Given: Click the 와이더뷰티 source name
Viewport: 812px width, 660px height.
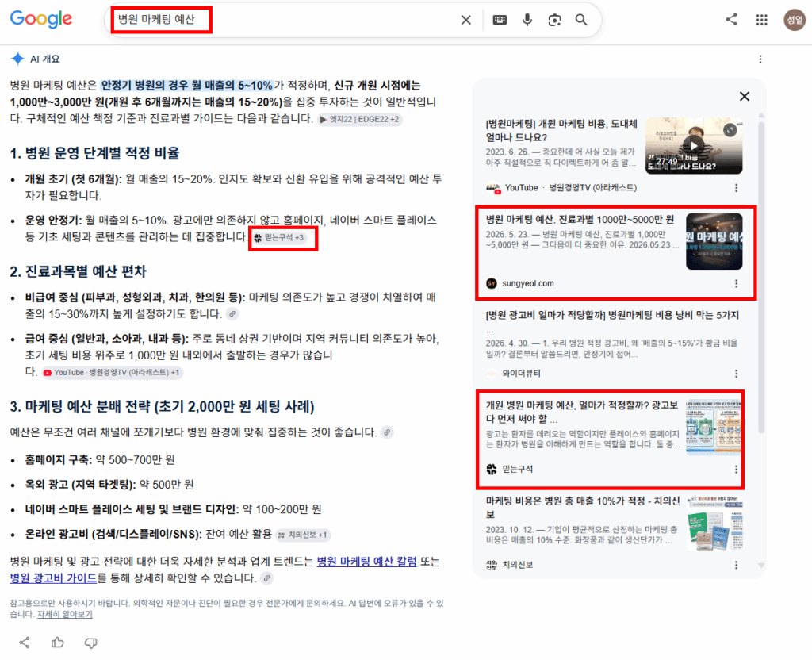Looking at the screenshot, I should (x=521, y=374).
